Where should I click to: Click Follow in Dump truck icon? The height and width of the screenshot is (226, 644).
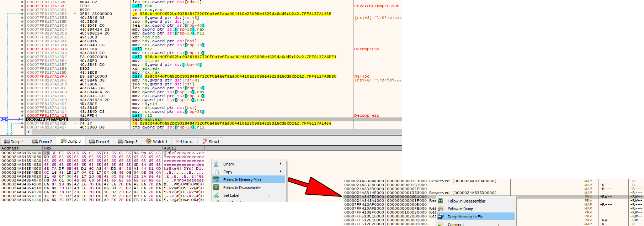pos(441,209)
